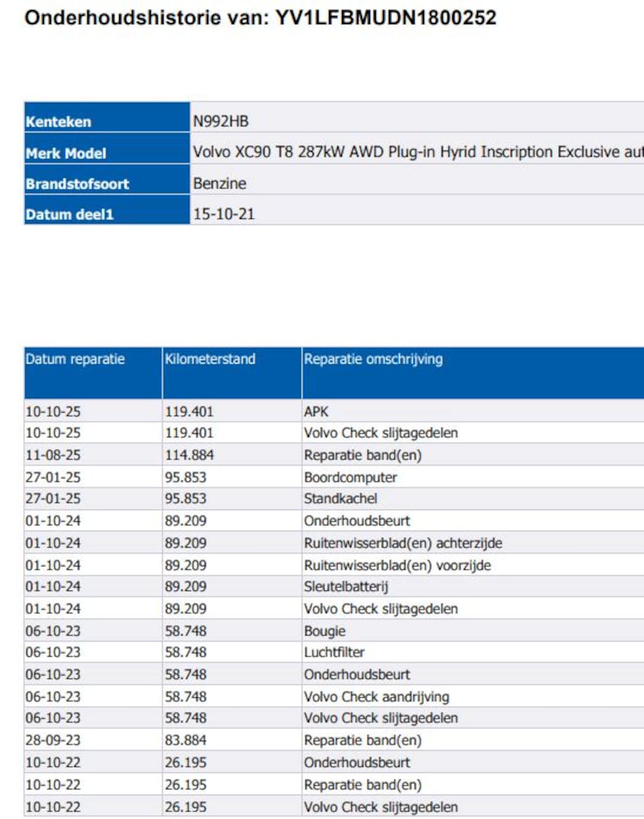Screen dimensions: 644x819
Task: Click the Standkachel repair entry
Action: coord(340,498)
